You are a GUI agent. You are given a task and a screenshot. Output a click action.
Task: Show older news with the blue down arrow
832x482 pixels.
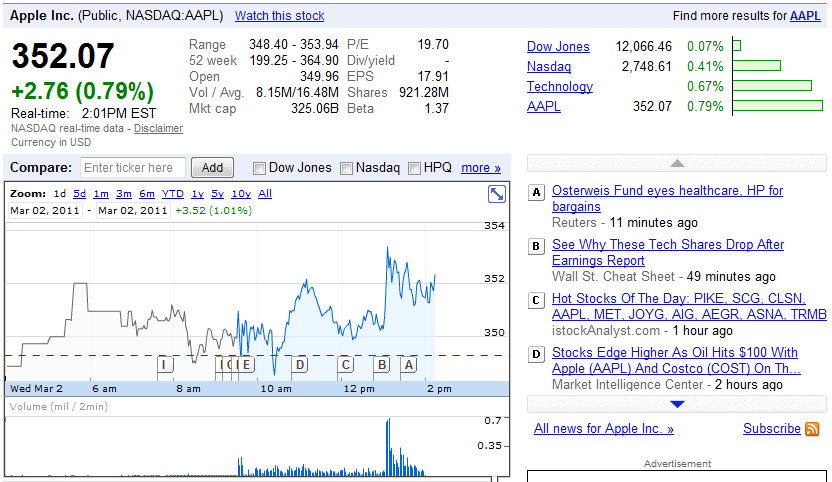click(677, 404)
